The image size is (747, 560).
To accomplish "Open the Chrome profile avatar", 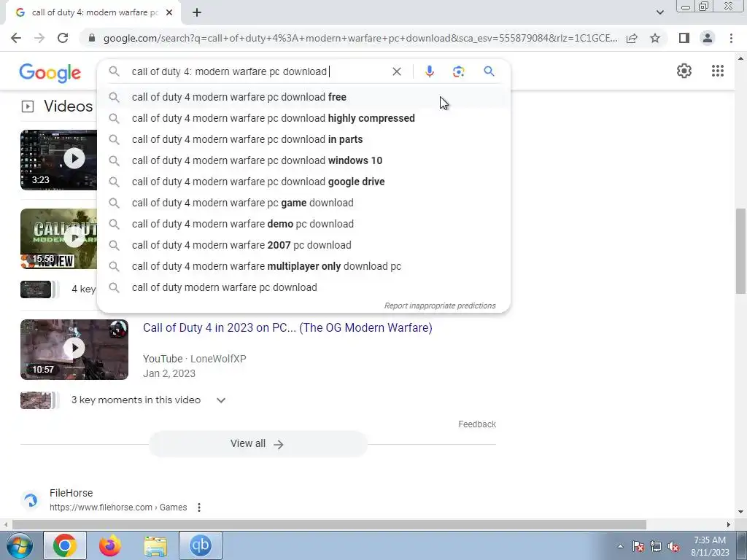I will coord(708,38).
